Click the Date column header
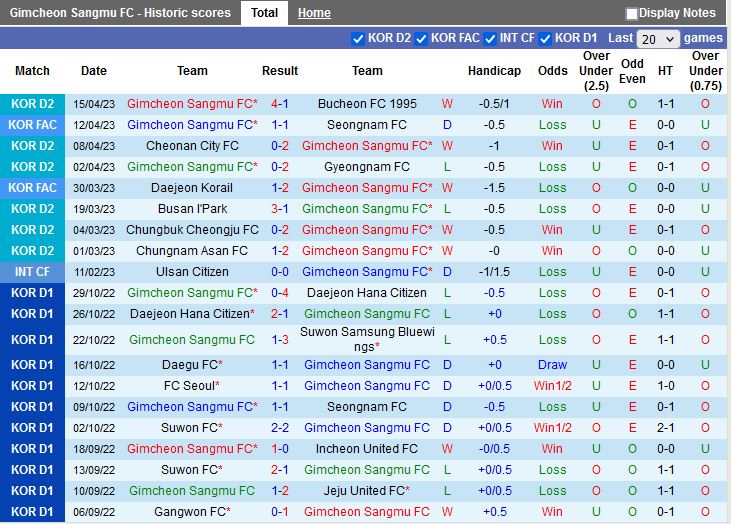The image size is (731, 524). [x=94, y=71]
